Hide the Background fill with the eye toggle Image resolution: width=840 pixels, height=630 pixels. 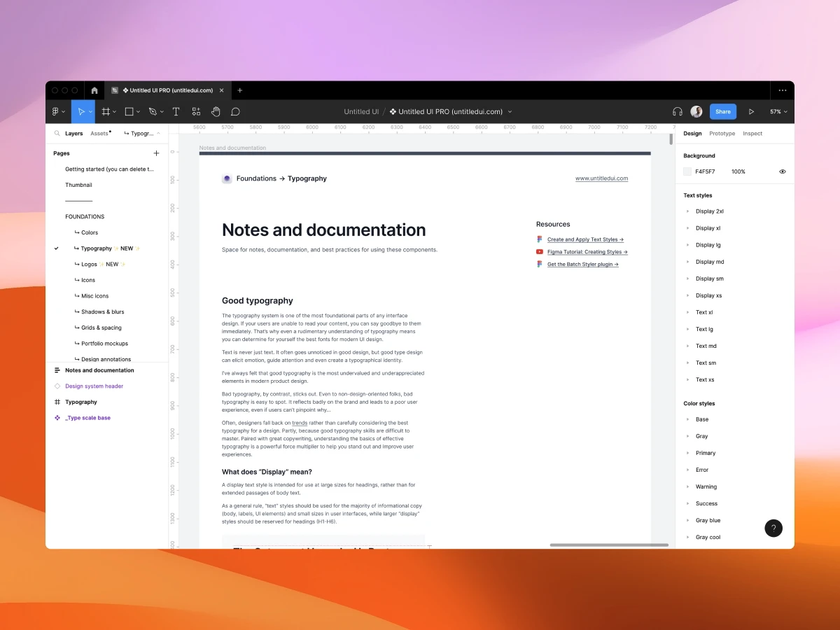point(783,171)
